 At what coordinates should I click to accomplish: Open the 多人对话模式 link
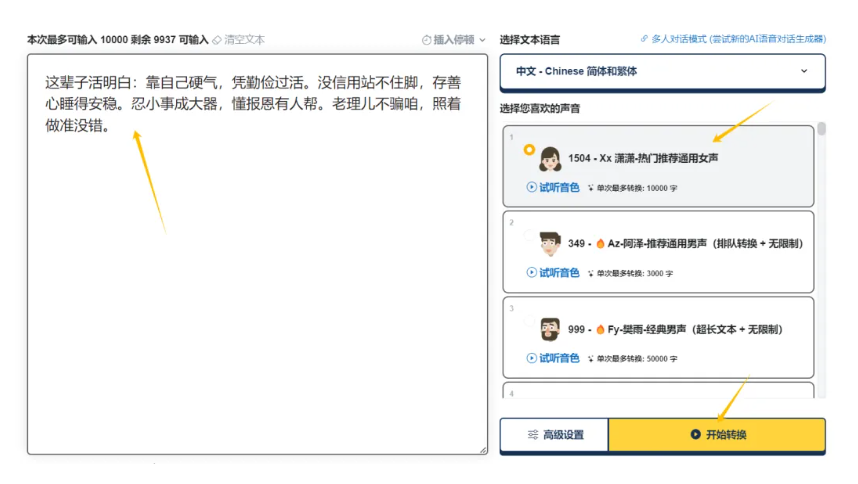pos(732,39)
